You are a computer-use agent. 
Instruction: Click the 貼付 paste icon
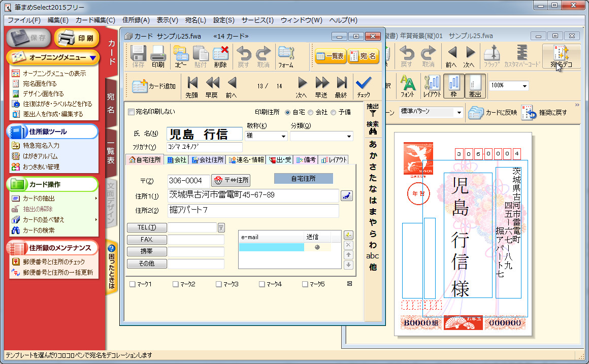tap(201, 56)
